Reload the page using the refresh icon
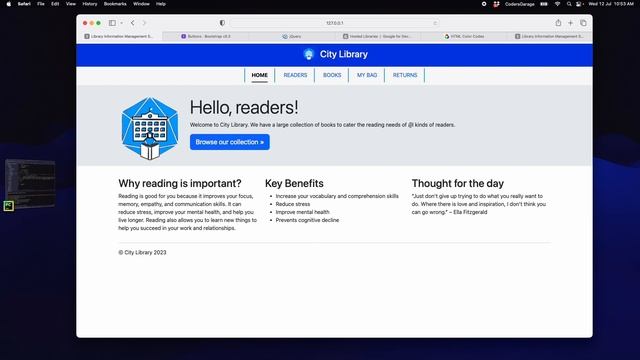640x360 pixels. coord(435,23)
